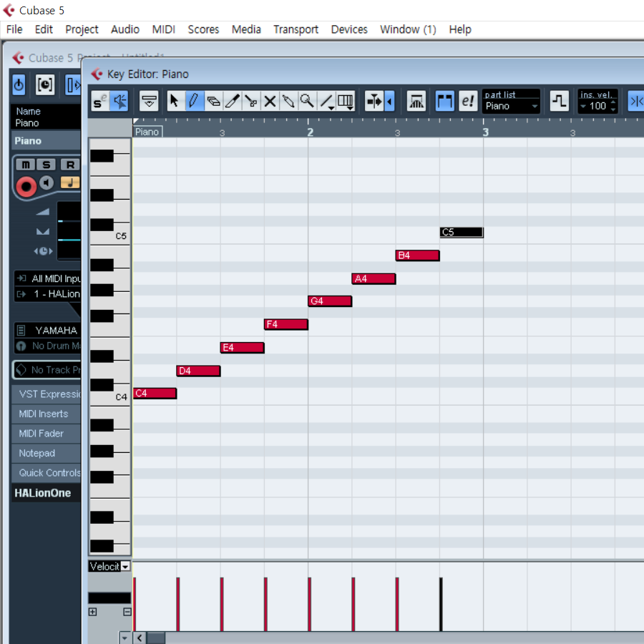Click the track volume triangle icon
This screenshot has height=644, width=644.
[43, 212]
